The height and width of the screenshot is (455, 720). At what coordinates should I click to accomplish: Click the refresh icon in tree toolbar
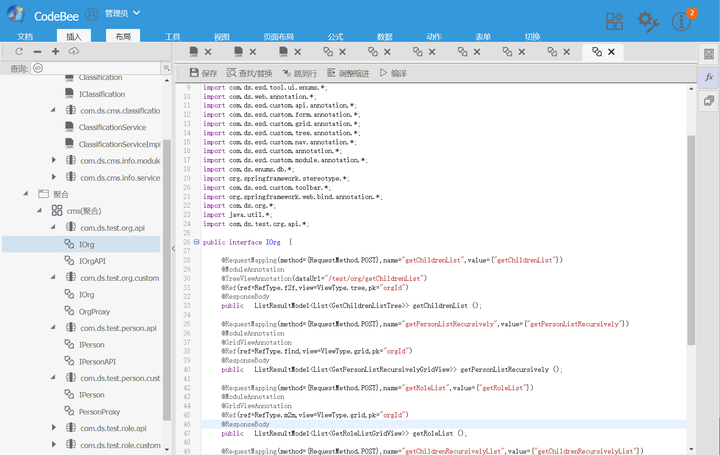pyautogui.click(x=18, y=51)
